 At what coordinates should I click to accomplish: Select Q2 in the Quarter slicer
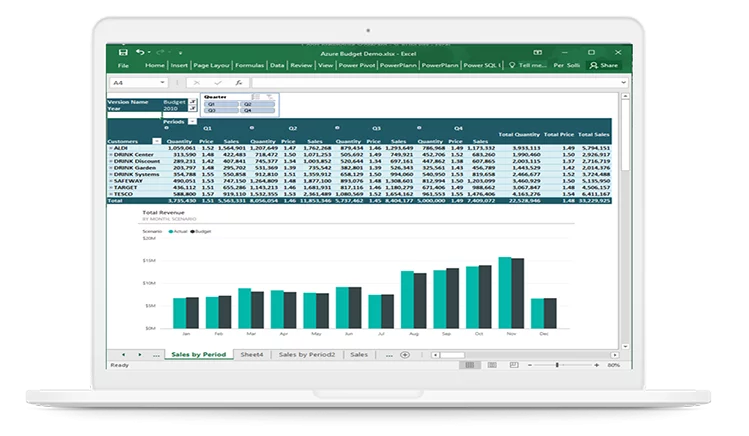257,104
